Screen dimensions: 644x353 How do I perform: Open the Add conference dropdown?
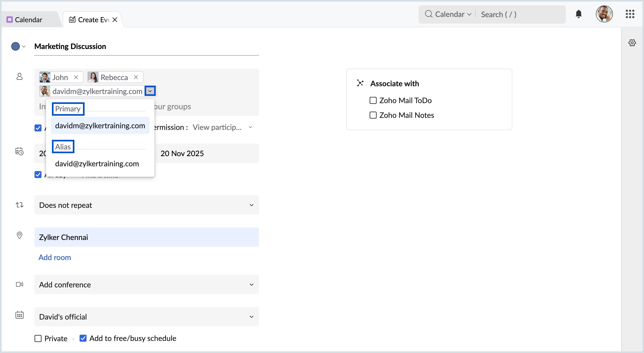point(146,284)
